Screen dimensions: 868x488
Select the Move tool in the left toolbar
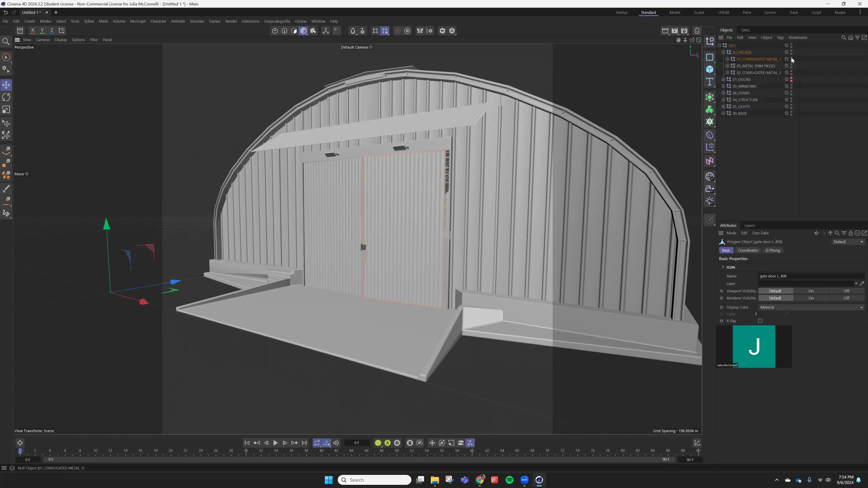click(6, 85)
